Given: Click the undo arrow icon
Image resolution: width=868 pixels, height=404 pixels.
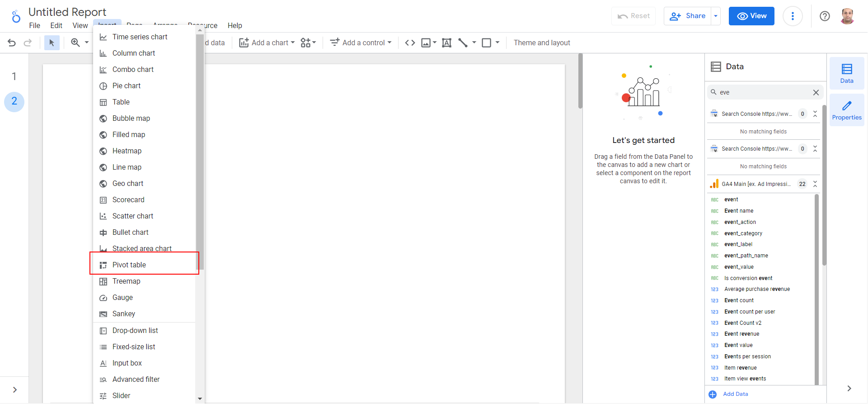Looking at the screenshot, I should (12, 43).
